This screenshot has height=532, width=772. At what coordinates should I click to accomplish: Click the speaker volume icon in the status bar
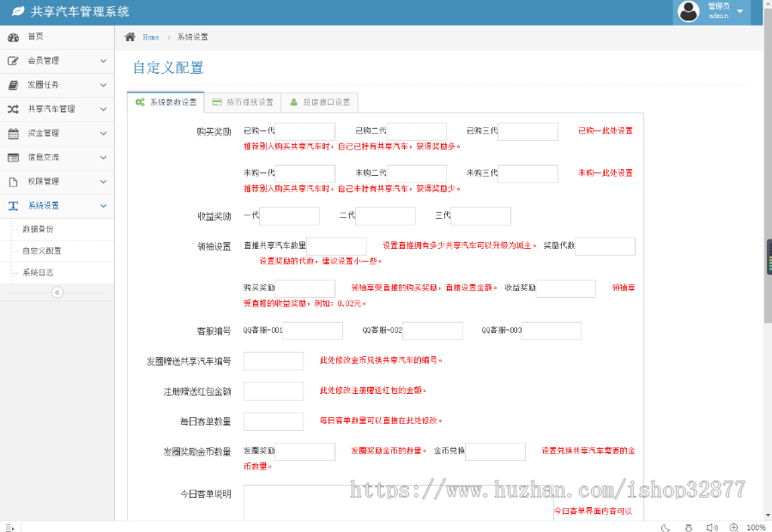[713, 527]
